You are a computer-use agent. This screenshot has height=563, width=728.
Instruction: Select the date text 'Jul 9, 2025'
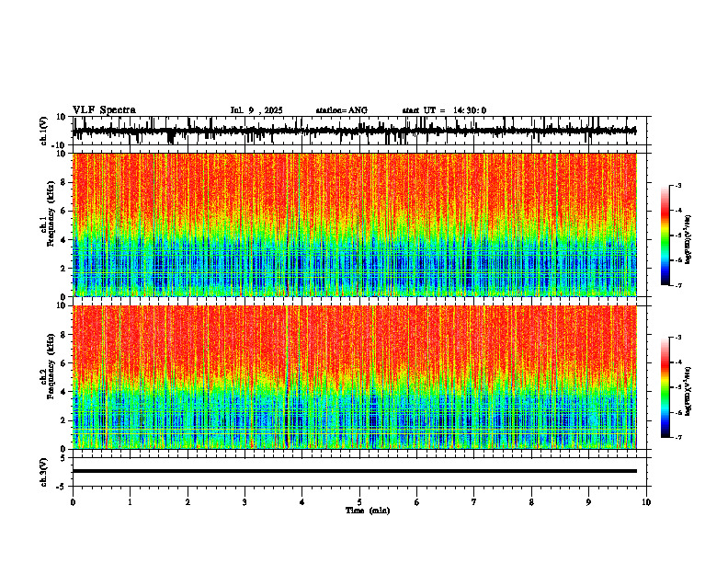(256, 110)
